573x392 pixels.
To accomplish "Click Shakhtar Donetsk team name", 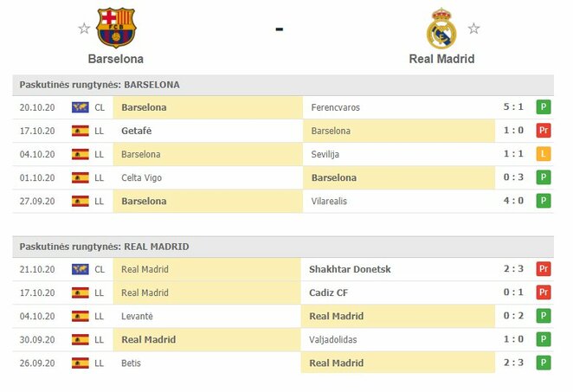I will (x=350, y=269).
